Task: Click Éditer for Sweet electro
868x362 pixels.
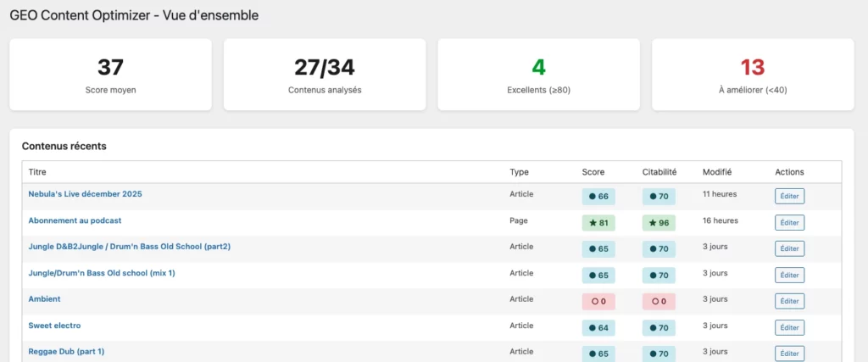Action: coord(789,327)
